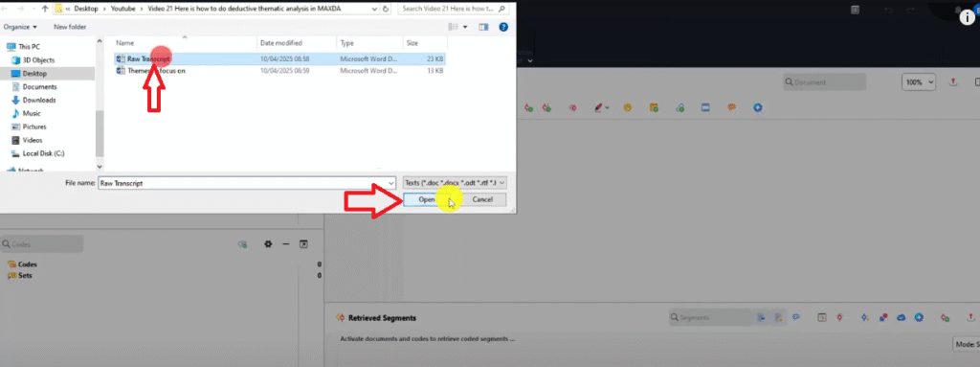Screen dimensions: 980x367
Task: Toggle the preview pane icon
Action: tap(483, 27)
